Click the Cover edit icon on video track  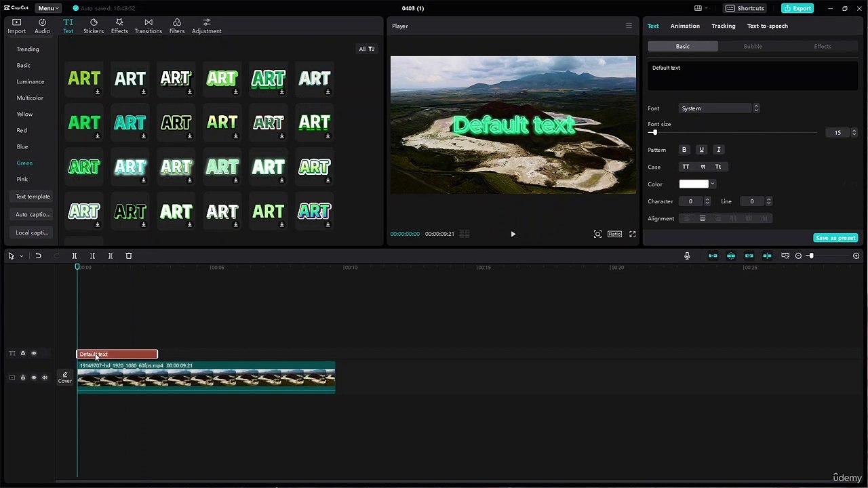(65, 377)
